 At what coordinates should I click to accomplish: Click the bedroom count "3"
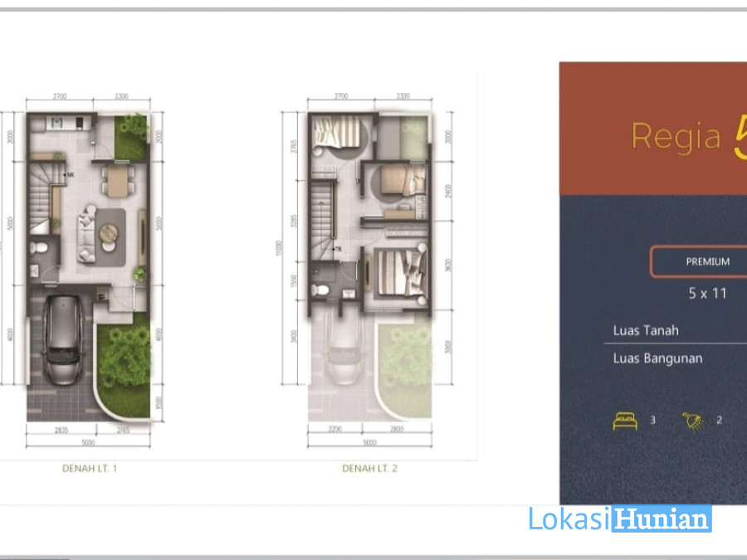tap(652, 420)
